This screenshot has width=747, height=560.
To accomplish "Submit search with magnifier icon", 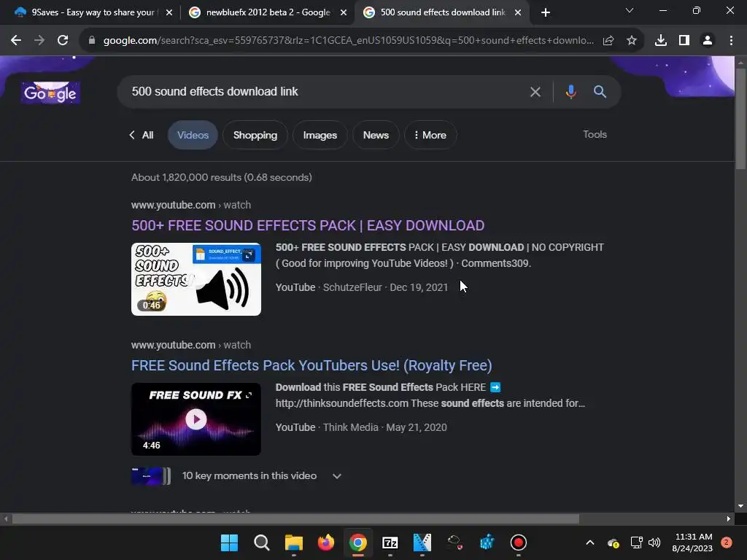I will [x=600, y=91].
